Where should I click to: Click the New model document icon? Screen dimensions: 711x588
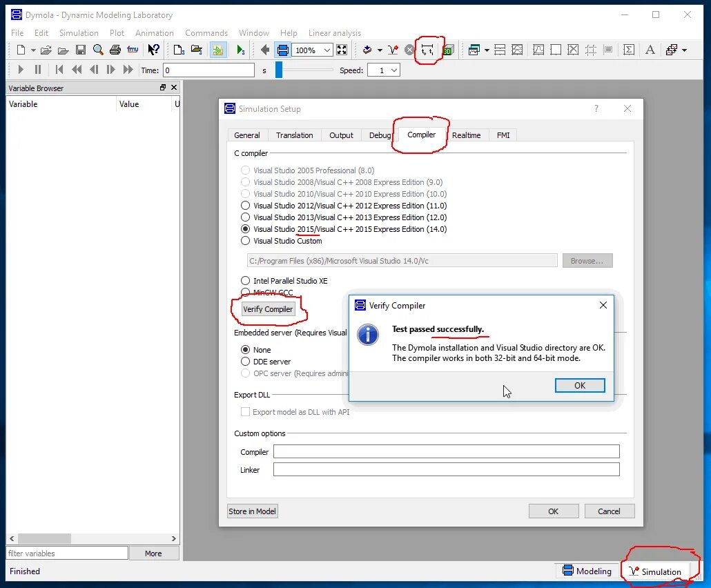tap(21, 50)
